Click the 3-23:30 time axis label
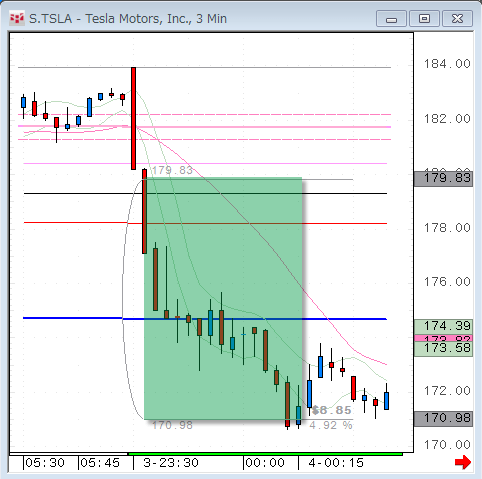The width and height of the screenshot is (482, 479). coord(171,463)
